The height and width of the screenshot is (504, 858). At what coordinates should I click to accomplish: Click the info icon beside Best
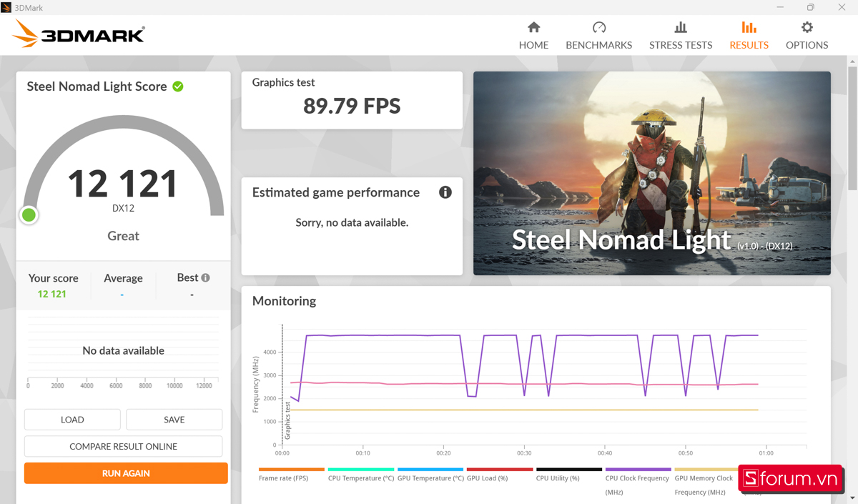tap(206, 277)
